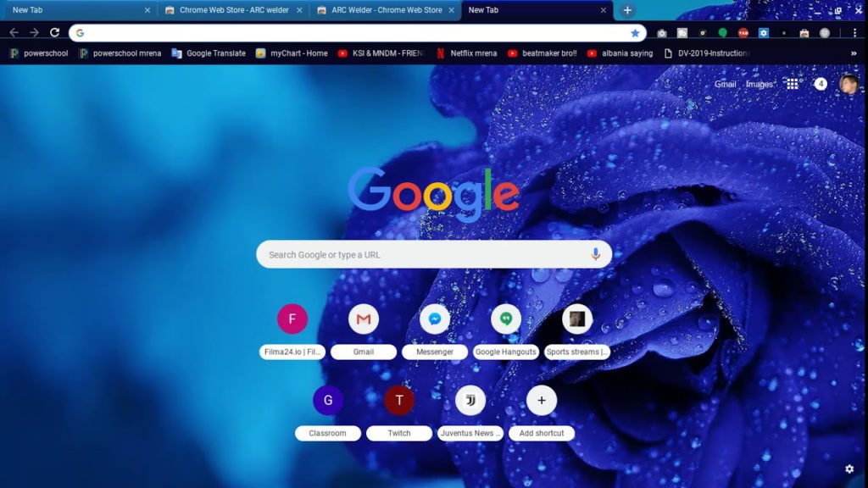Open the Classroom shortcut tile
This screenshot has height=488, width=868.
[328, 413]
